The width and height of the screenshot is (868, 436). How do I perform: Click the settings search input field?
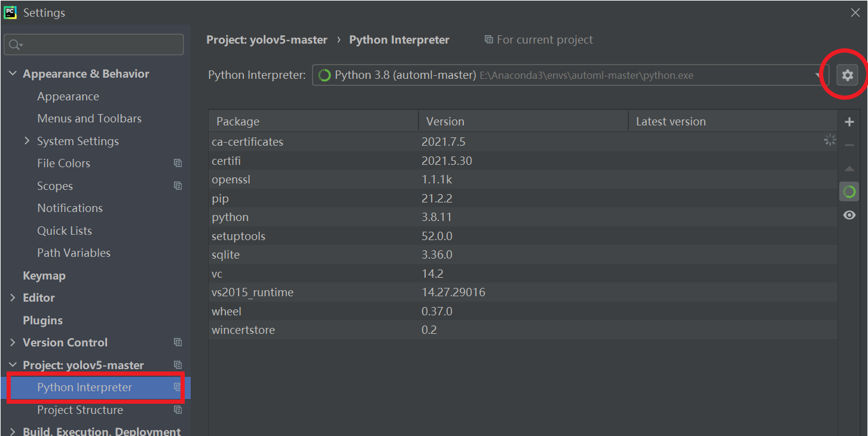click(x=94, y=44)
